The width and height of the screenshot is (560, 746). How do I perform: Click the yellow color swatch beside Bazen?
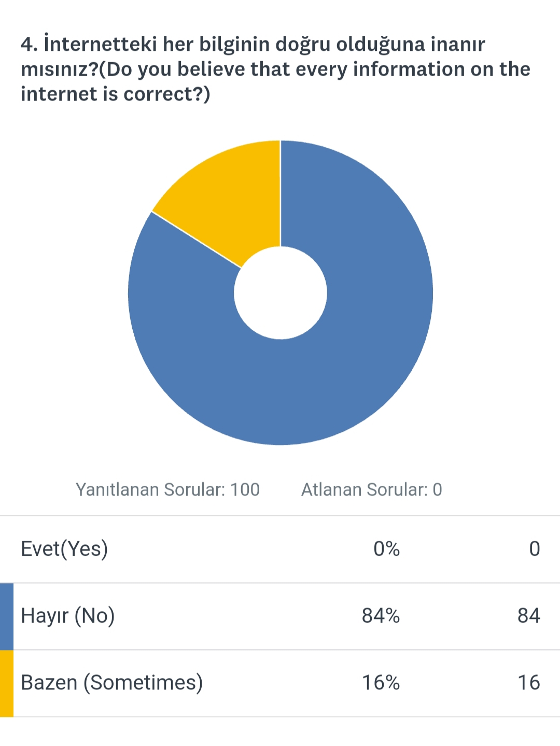tap(7, 683)
